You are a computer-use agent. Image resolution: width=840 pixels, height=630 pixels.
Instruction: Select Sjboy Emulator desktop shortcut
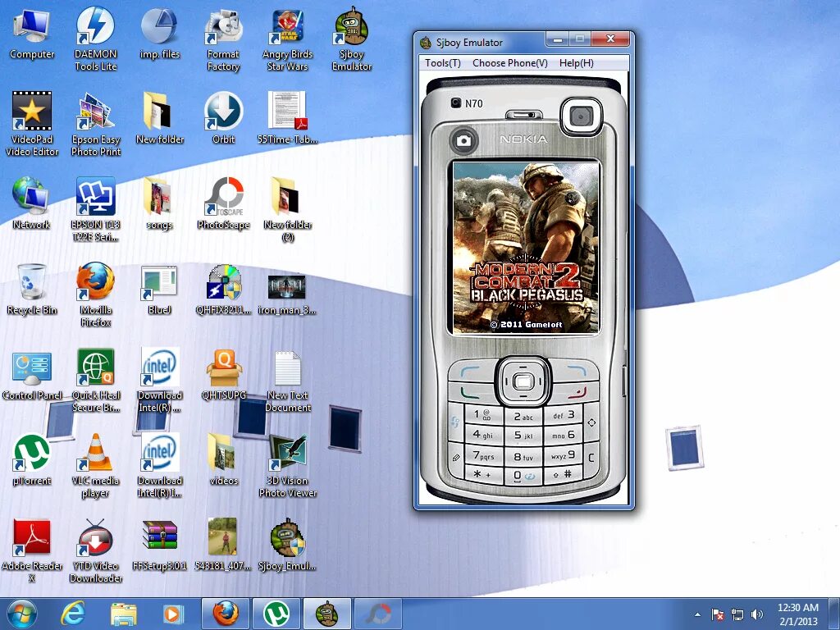(351, 39)
